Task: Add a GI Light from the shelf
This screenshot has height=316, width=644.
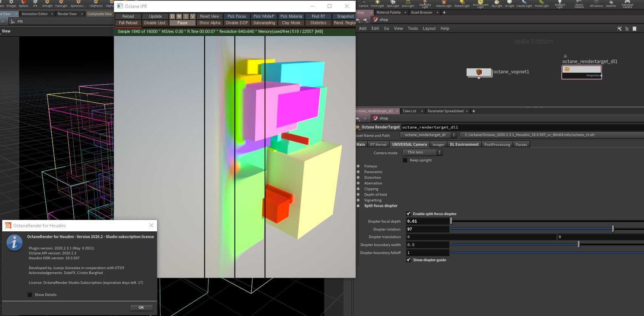Action: coord(510,4)
